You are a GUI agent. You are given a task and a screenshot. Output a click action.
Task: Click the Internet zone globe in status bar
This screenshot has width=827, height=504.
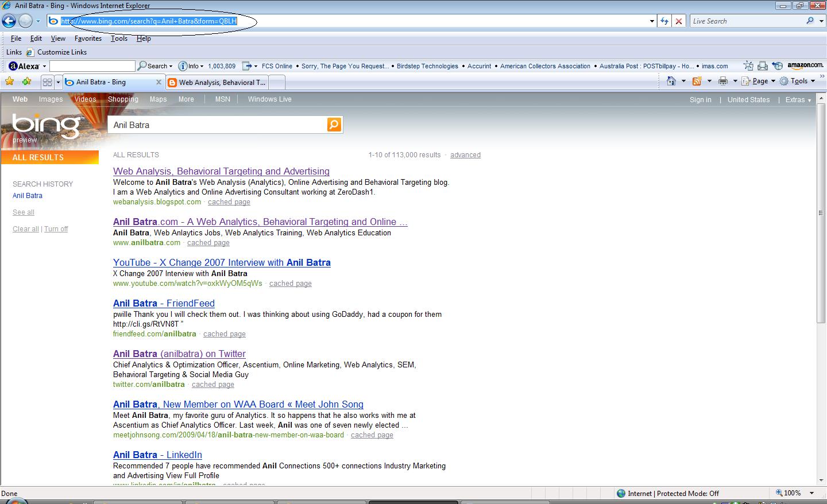(x=621, y=493)
